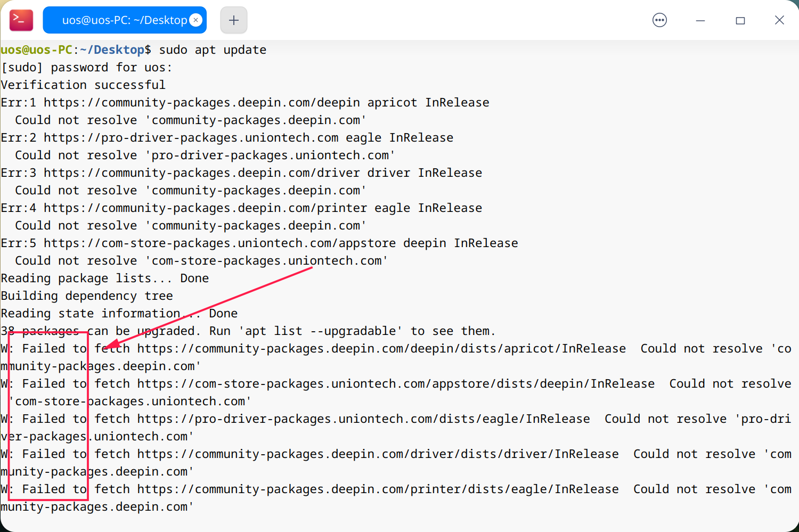Click the warning URL ending printer/dists/eagle/InRelease

378,489
